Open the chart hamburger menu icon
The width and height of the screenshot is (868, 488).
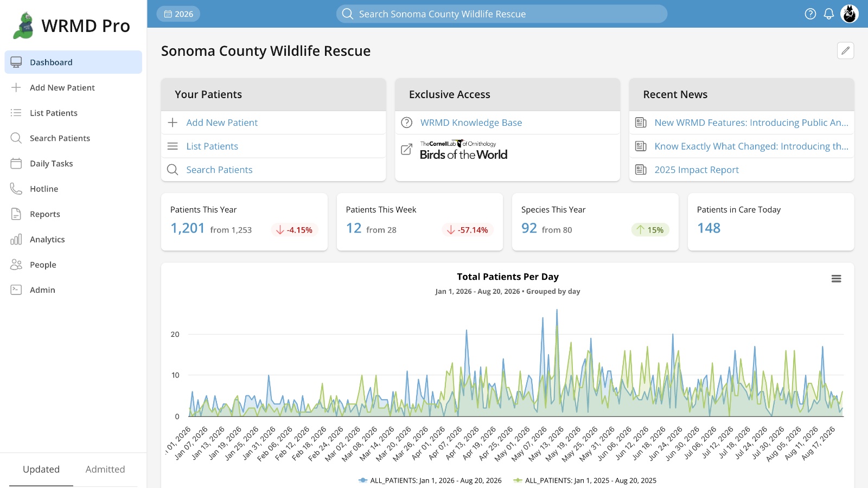point(836,279)
